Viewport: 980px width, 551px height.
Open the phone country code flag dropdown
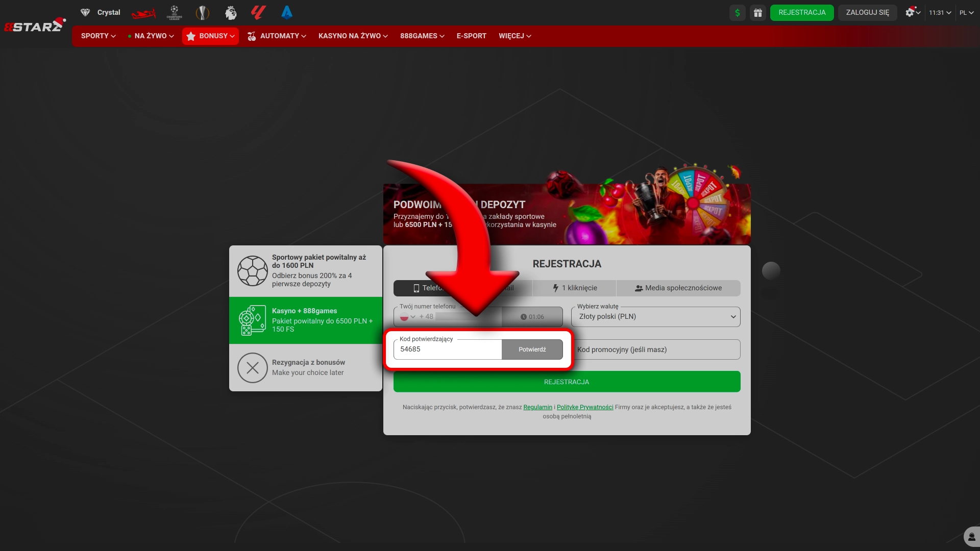(408, 317)
